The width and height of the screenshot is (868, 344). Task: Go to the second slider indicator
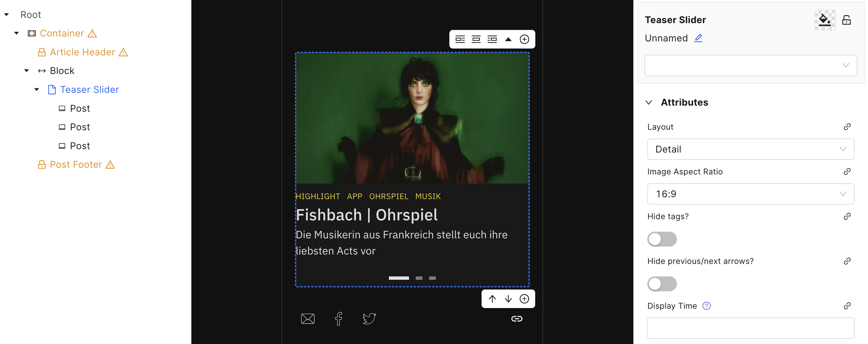point(419,278)
